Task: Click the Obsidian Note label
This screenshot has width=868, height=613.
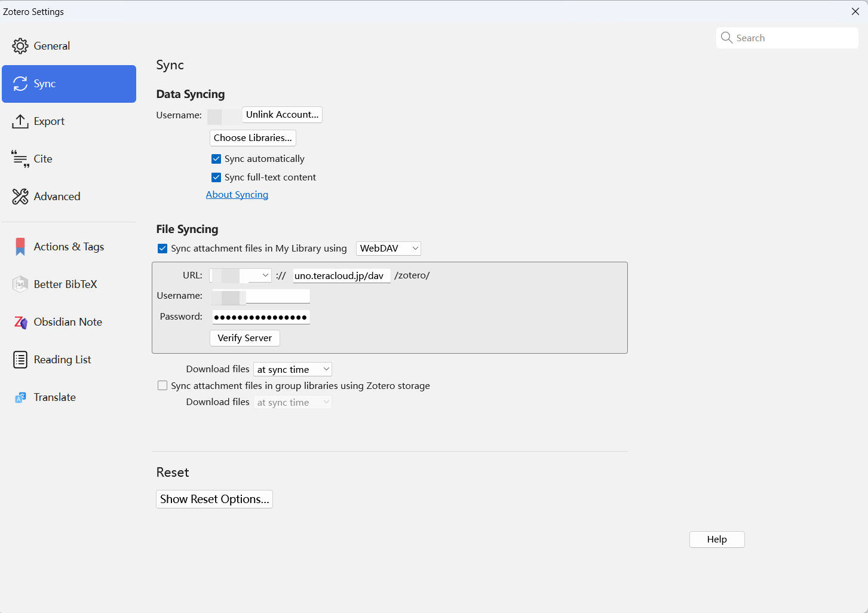Action: click(68, 322)
